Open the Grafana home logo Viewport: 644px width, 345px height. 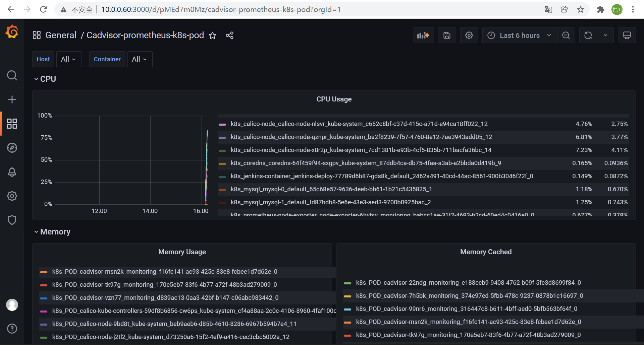coord(12,32)
